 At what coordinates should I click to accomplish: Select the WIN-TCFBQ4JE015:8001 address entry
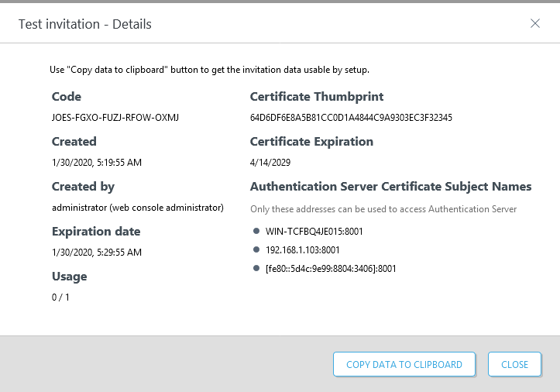(314, 231)
